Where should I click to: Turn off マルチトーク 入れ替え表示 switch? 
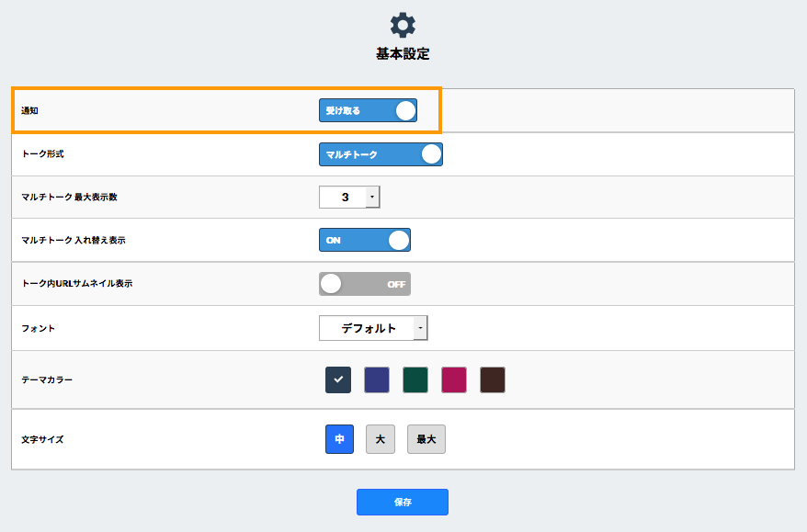click(x=364, y=240)
